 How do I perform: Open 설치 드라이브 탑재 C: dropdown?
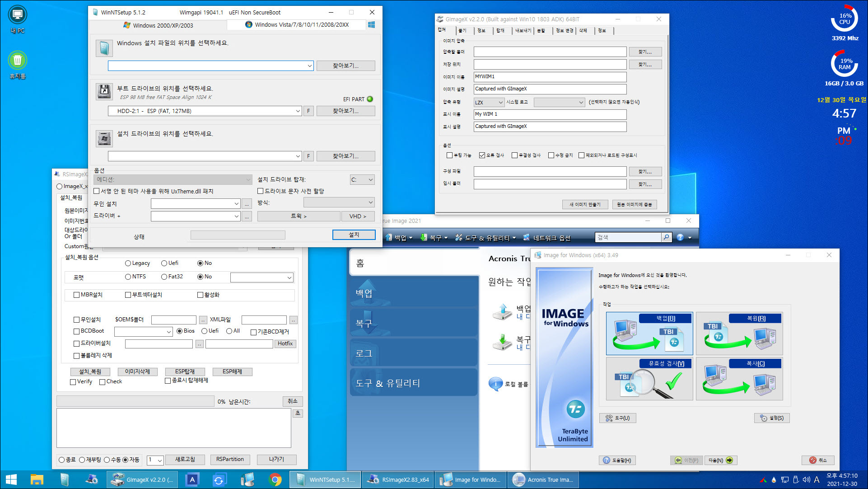pyautogui.click(x=363, y=180)
